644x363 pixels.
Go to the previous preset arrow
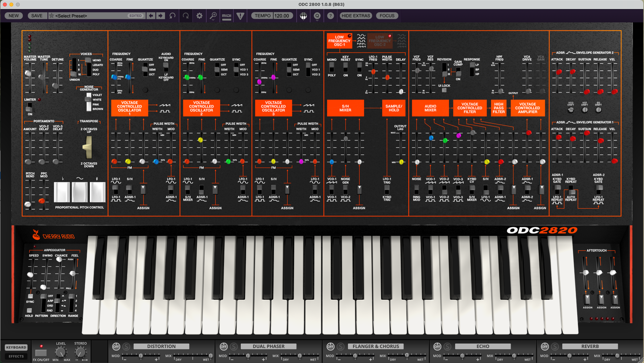[151, 16]
